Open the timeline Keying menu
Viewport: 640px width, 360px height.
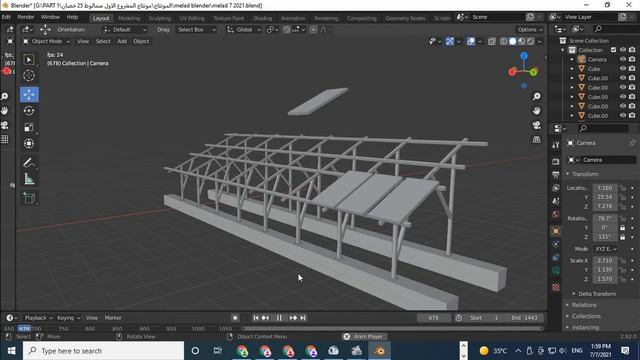tap(68, 318)
